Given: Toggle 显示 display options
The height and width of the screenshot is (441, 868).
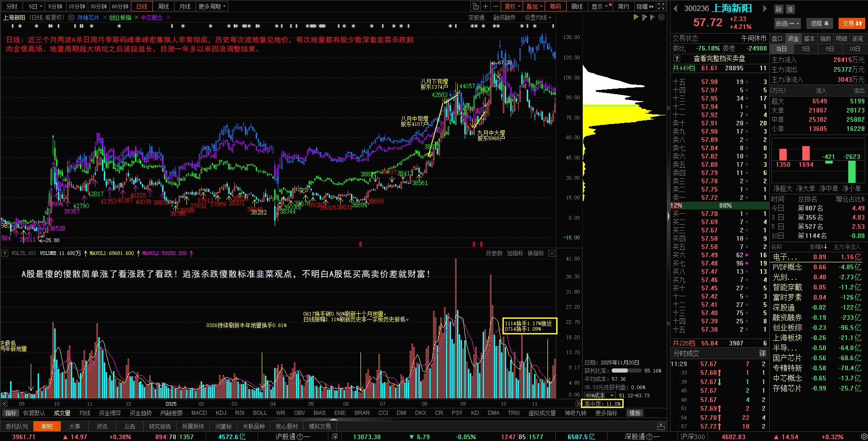Looking at the screenshot, I should (x=600, y=6).
